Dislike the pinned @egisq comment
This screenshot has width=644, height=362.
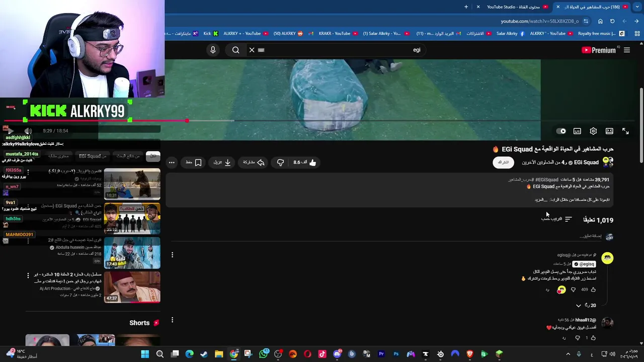(573, 290)
